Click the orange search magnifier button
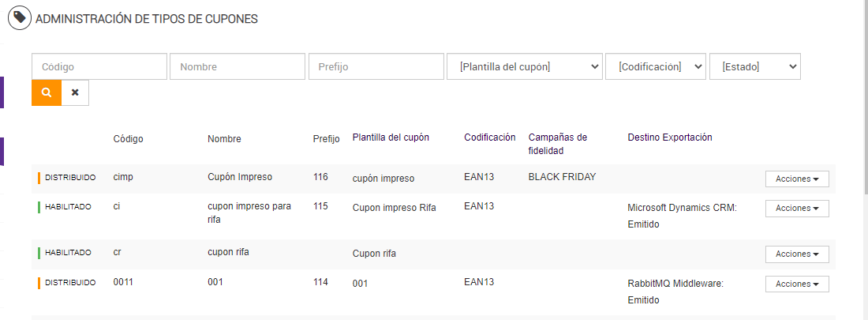 pos(47,92)
